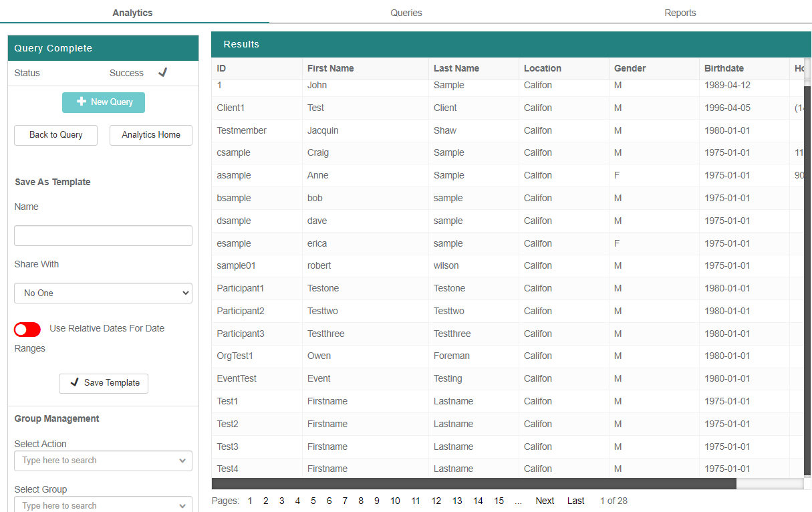Jump to the Last results page
This screenshot has height=512, width=812.
tap(575, 501)
